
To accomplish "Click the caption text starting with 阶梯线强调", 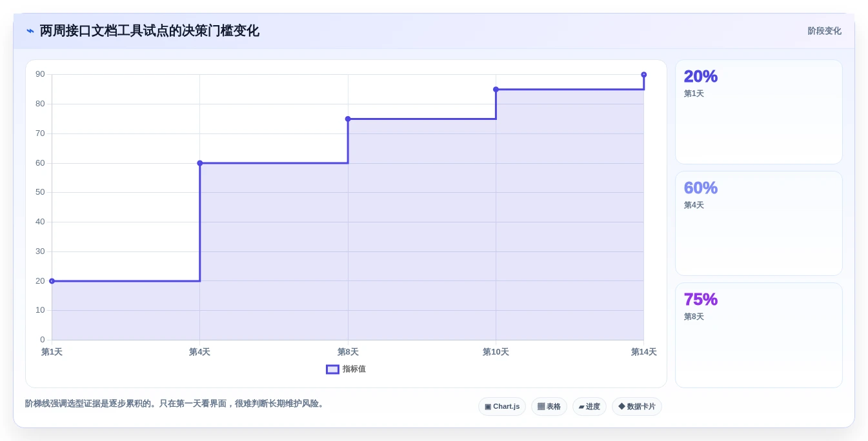I will coord(176,404).
